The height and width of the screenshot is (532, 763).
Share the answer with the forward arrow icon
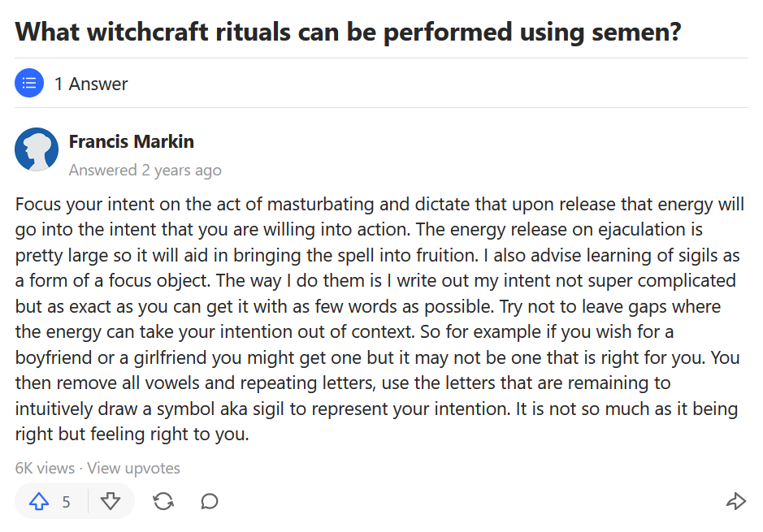pyautogui.click(x=735, y=501)
